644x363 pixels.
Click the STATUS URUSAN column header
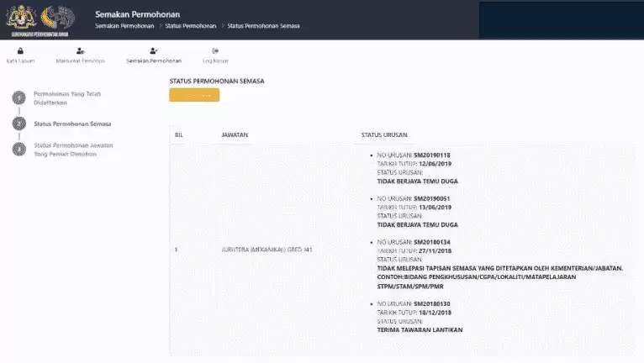(x=385, y=134)
